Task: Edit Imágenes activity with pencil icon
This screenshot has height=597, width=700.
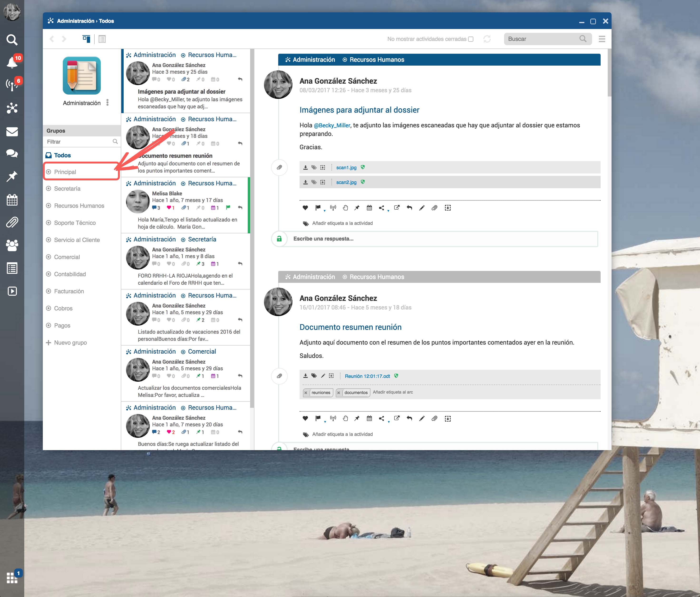Action: tap(422, 208)
